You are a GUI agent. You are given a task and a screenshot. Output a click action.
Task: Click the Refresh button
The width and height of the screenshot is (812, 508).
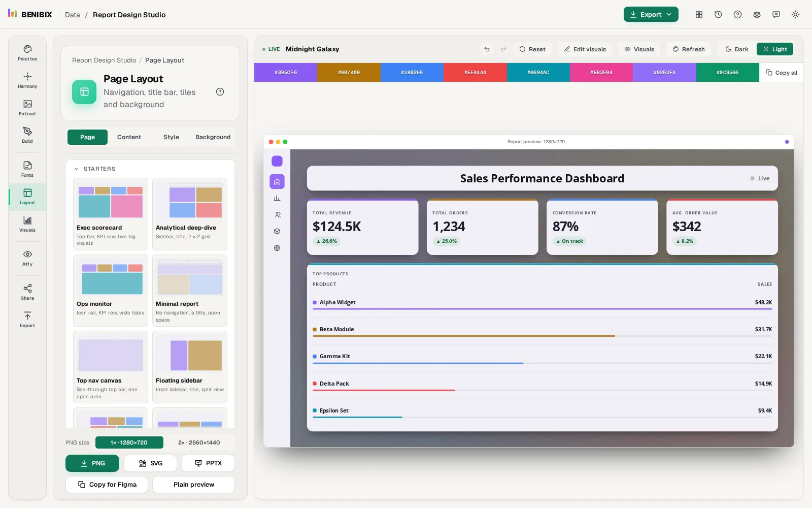tap(689, 49)
